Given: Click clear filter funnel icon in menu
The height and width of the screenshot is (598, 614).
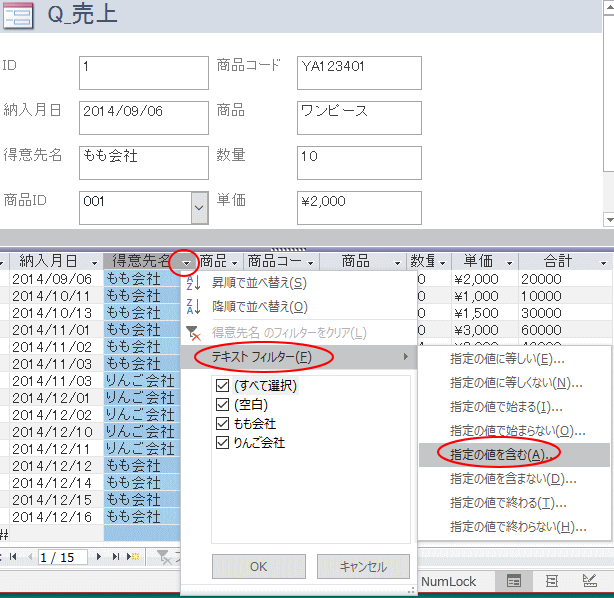Looking at the screenshot, I should (x=193, y=333).
